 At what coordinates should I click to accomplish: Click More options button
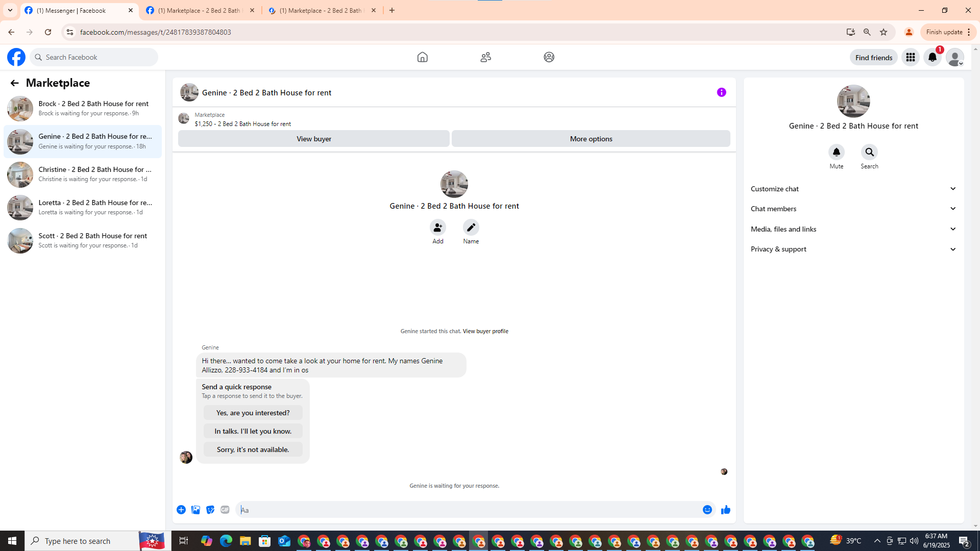(591, 139)
